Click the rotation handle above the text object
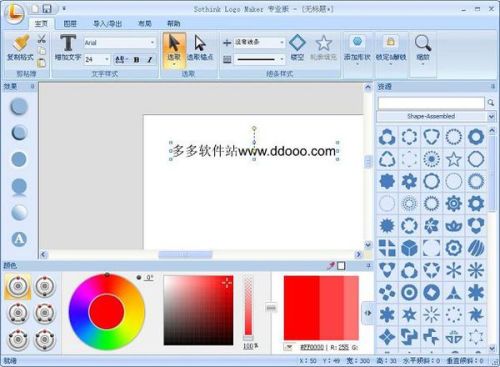The height and width of the screenshot is (367, 500). [254, 128]
